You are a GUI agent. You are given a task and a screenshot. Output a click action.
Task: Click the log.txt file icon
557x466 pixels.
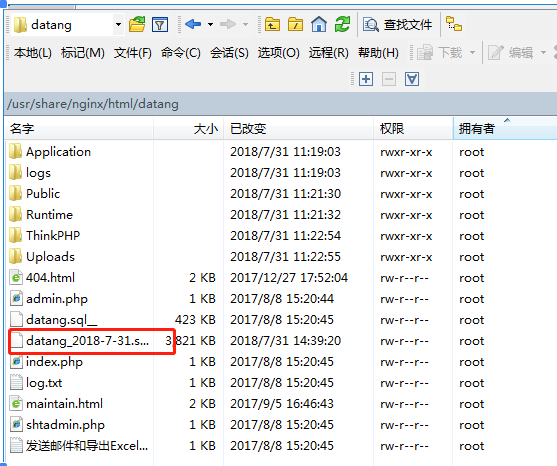(x=16, y=382)
